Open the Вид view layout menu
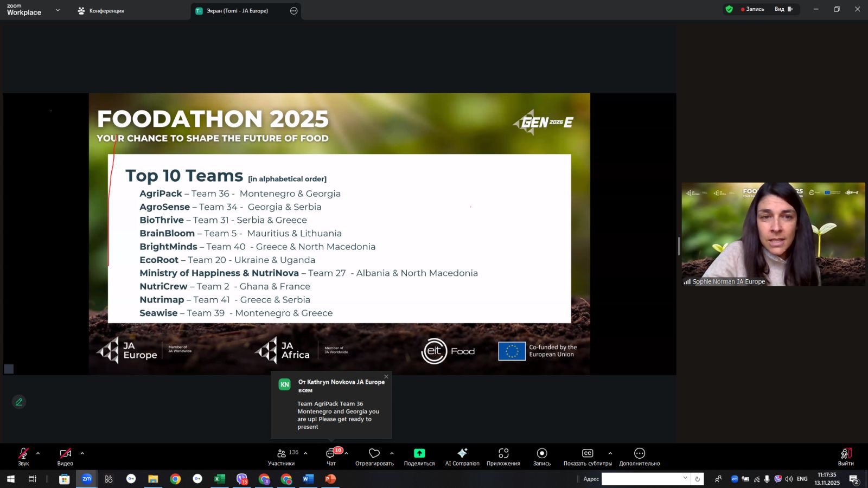868x488 pixels. (x=783, y=9)
